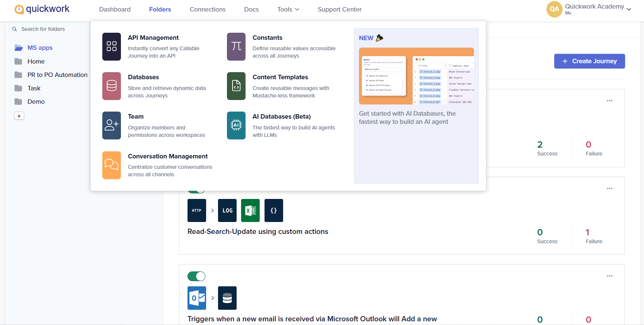Click the Home folder icon
644x325 pixels.
pyautogui.click(x=18, y=61)
